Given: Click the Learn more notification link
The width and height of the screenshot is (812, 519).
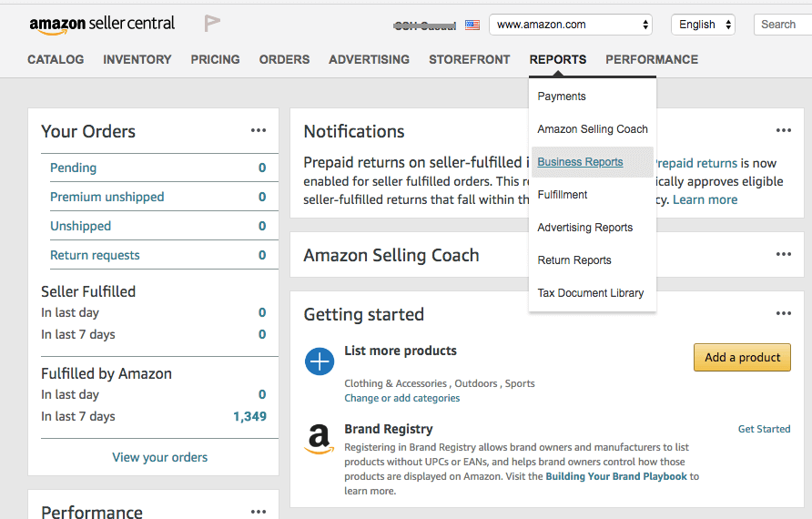Looking at the screenshot, I should 705,200.
